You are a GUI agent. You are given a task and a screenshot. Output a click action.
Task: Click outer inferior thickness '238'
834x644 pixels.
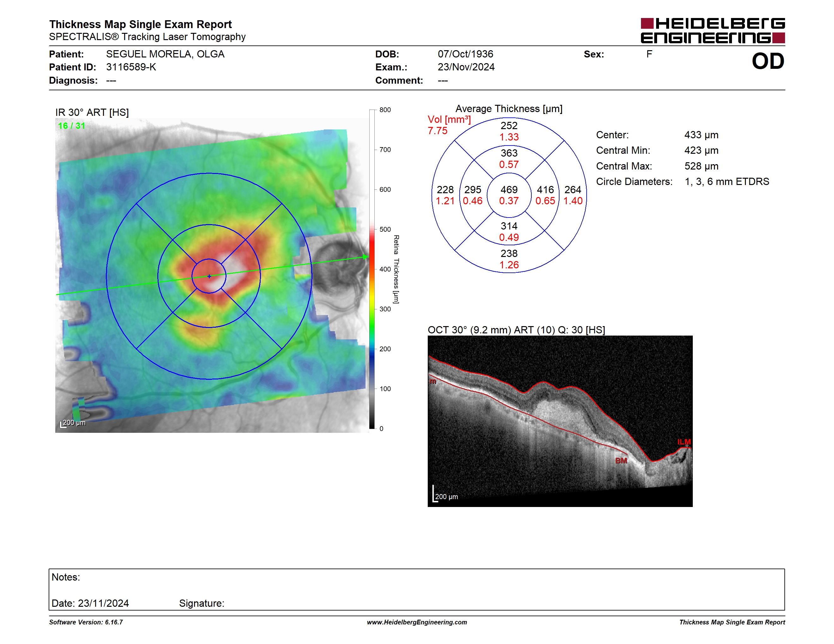(x=509, y=253)
